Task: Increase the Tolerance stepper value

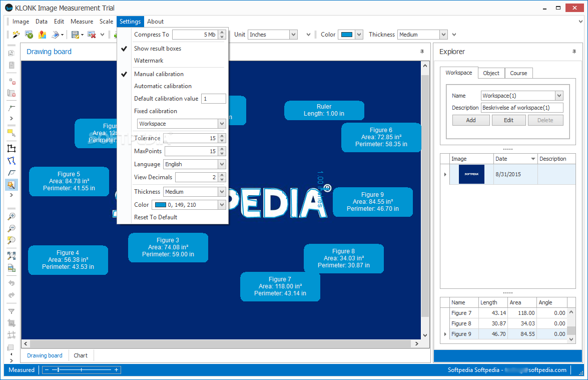Action: 222,136
